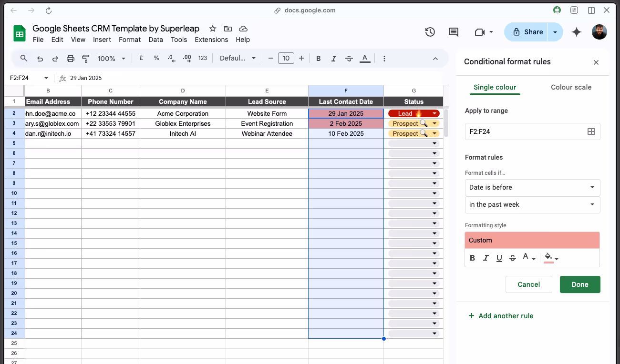Viewport: 620px width, 364px height.
Task: Star the document title
Action: 213,29
